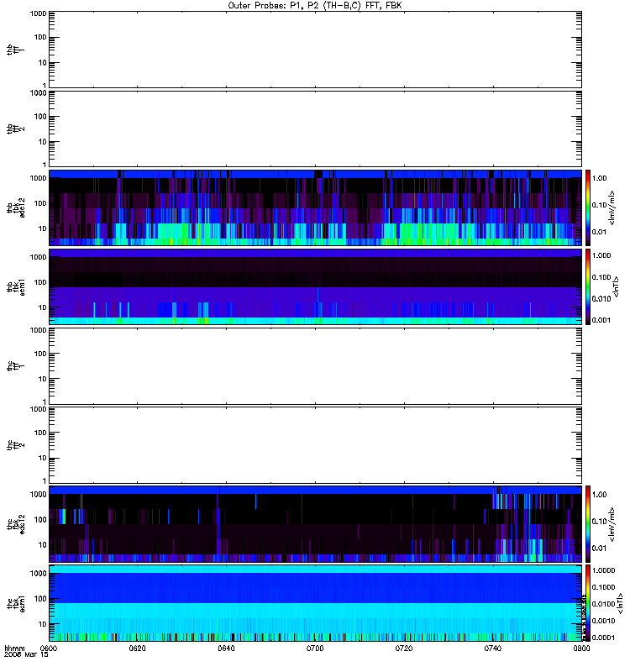Click the empty thb fff 1 panel
Image resolution: width=630 pixels, height=672 pixels.
point(315,50)
